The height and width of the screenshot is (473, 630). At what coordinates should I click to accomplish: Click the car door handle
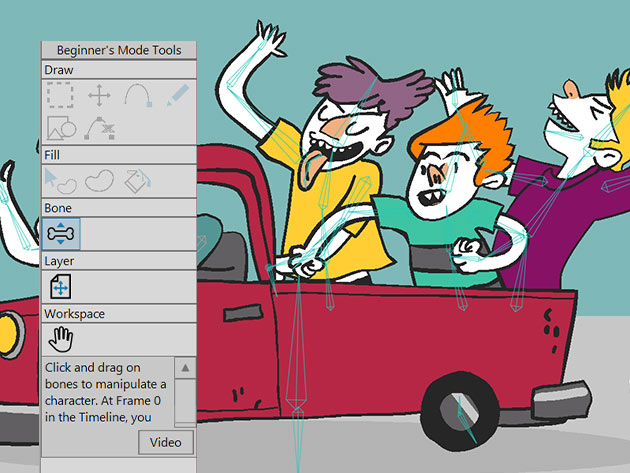point(242,313)
